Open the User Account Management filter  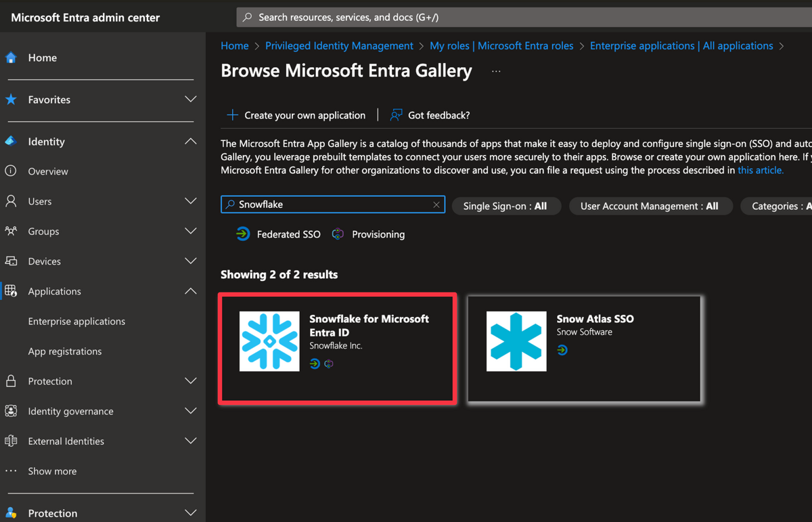(650, 206)
